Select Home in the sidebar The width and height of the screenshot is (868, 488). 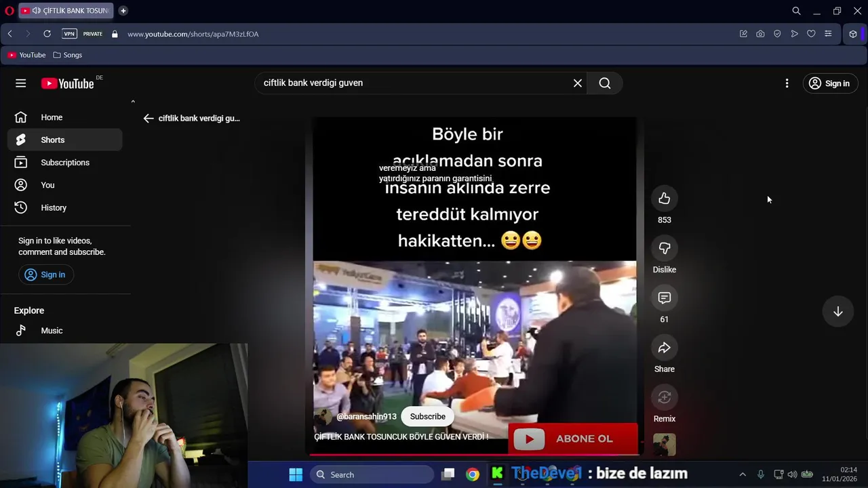(65, 117)
